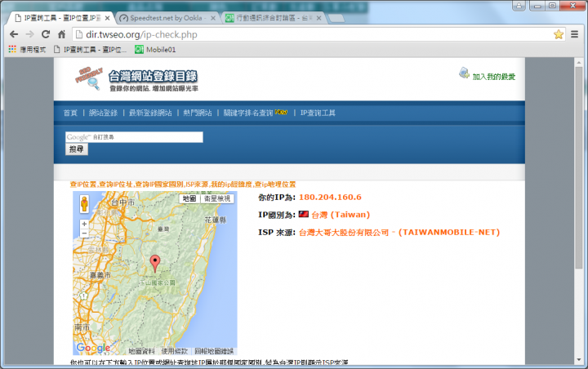Click the browser forward arrow
588x369 pixels.
[29, 34]
